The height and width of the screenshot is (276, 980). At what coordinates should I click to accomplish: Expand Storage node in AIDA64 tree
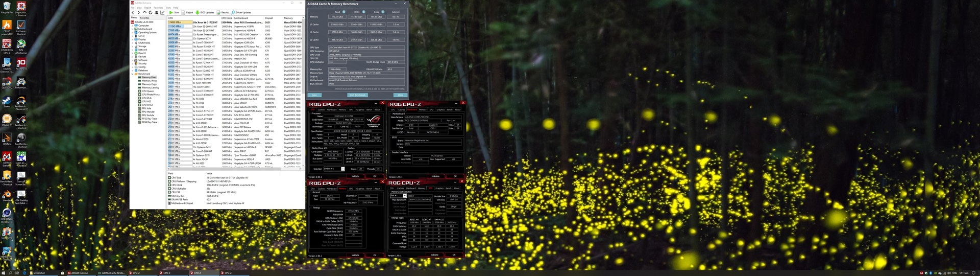(x=133, y=47)
